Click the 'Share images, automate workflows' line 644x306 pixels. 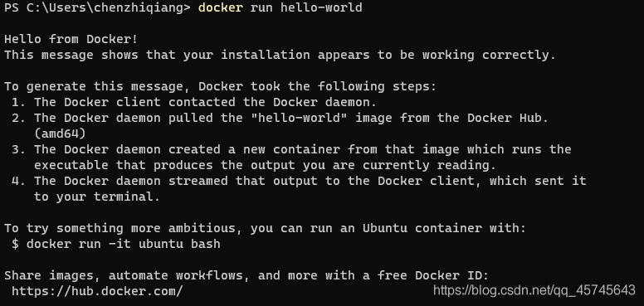pos(246,275)
